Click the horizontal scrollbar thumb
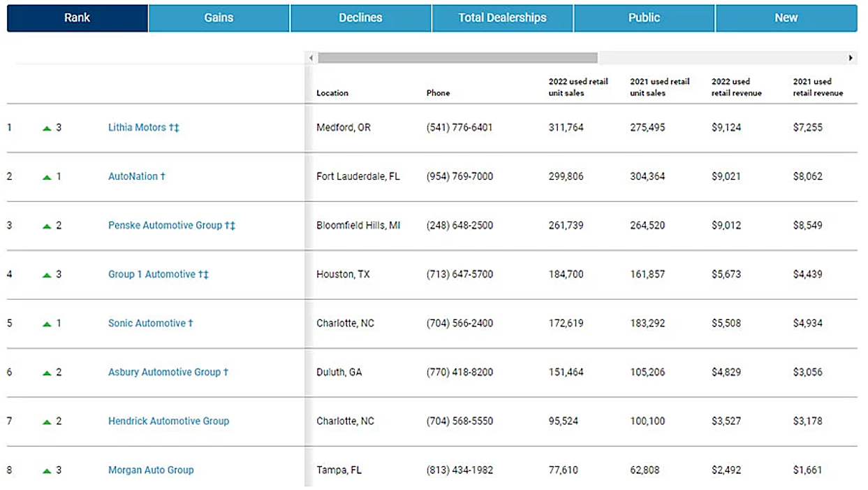868x490 pixels. click(457, 58)
